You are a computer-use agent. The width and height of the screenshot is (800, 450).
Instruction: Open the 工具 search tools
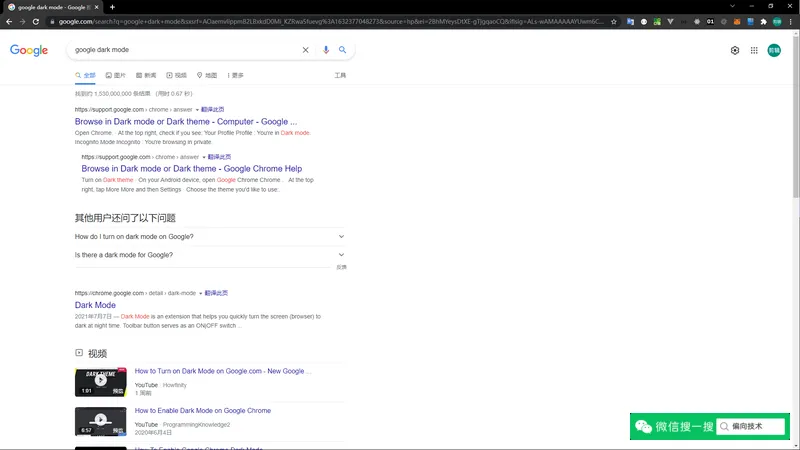point(340,76)
